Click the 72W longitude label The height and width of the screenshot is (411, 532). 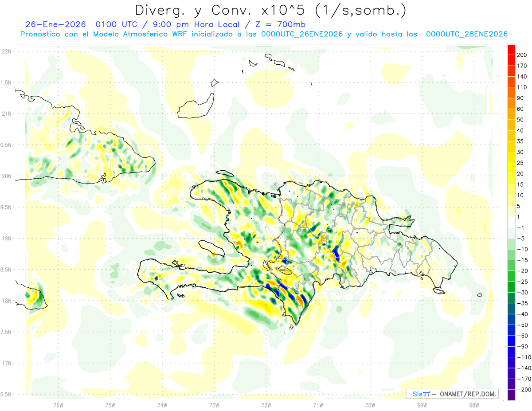266,405
